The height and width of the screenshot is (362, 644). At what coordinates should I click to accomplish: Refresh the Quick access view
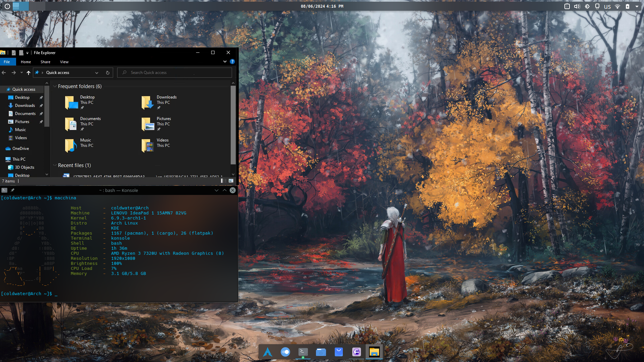108,73
